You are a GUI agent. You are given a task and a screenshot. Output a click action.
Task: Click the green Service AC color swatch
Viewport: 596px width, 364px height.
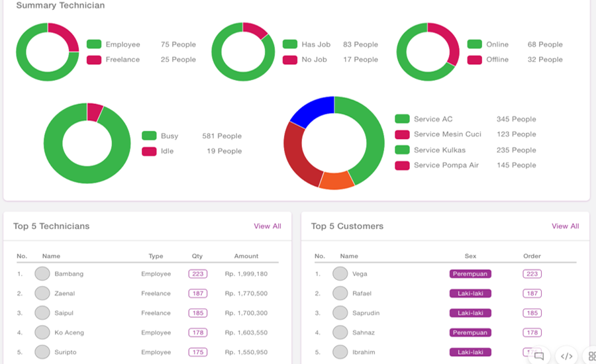click(402, 119)
